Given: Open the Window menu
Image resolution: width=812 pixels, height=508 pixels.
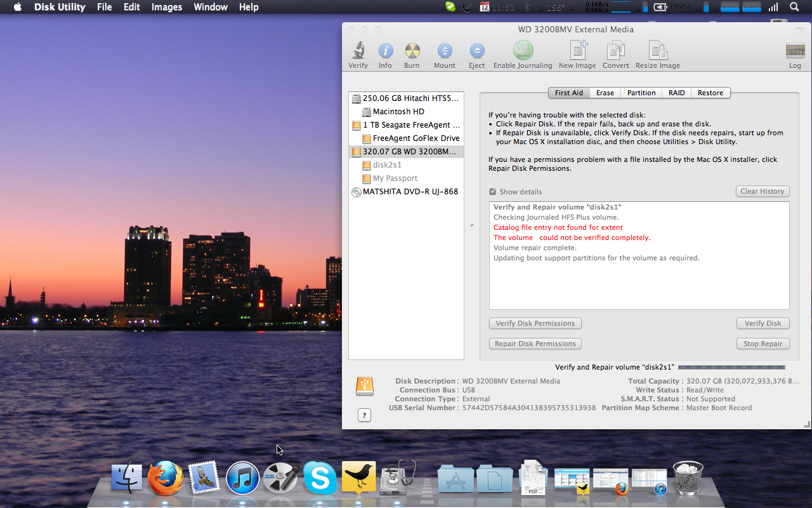Looking at the screenshot, I should coord(211,7).
